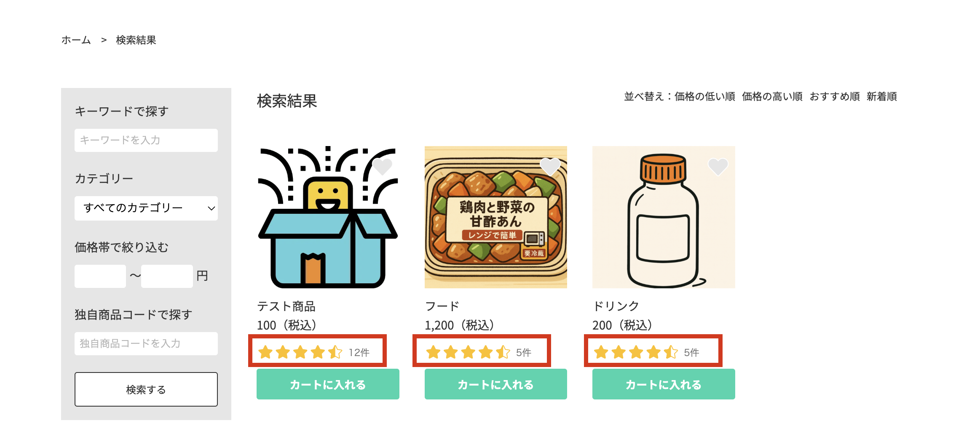Sort by 価格の低い順

click(704, 97)
